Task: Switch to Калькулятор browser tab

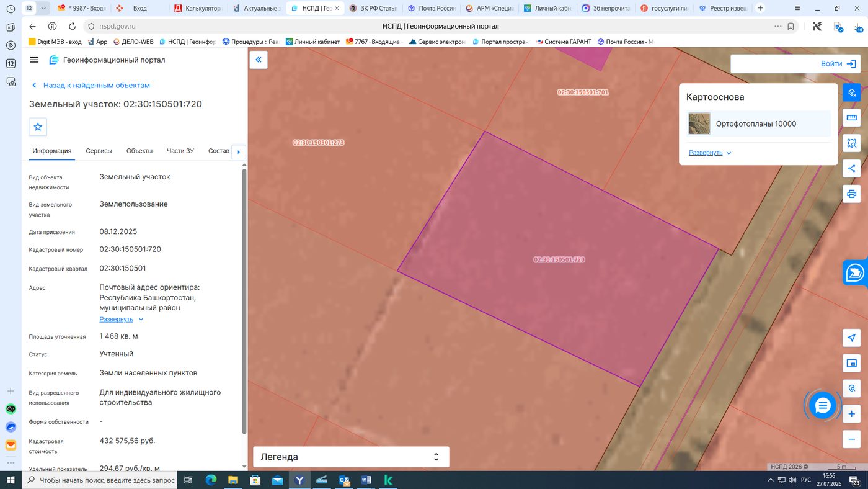Action: (x=199, y=9)
